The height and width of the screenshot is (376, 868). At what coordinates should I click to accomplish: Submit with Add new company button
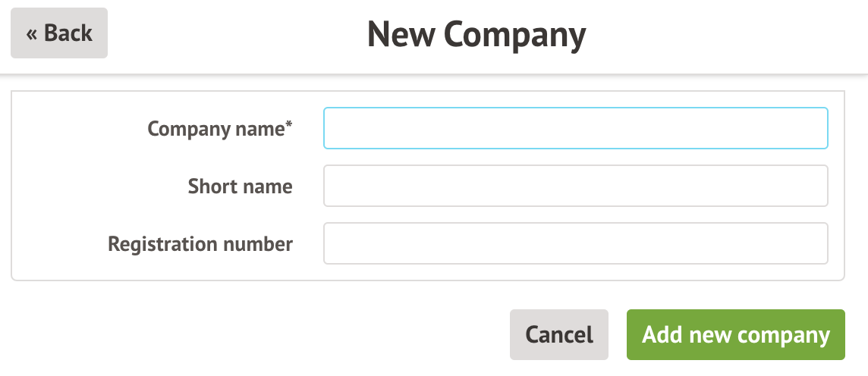tap(735, 334)
